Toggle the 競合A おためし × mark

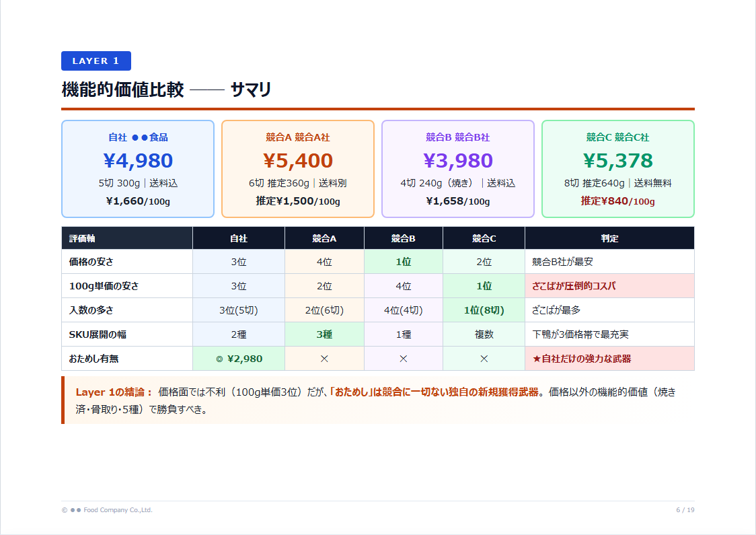click(324, 358)
